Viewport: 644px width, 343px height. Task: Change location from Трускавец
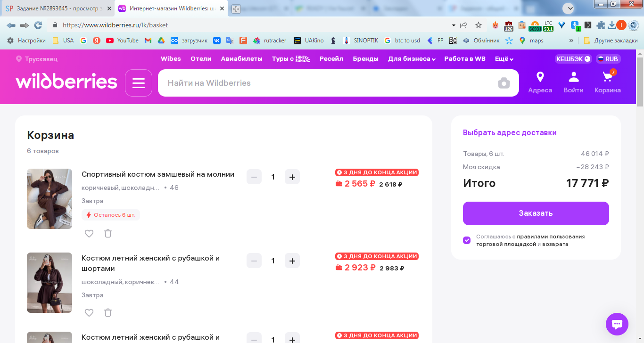pyautogui.click(x=37, y=59)
